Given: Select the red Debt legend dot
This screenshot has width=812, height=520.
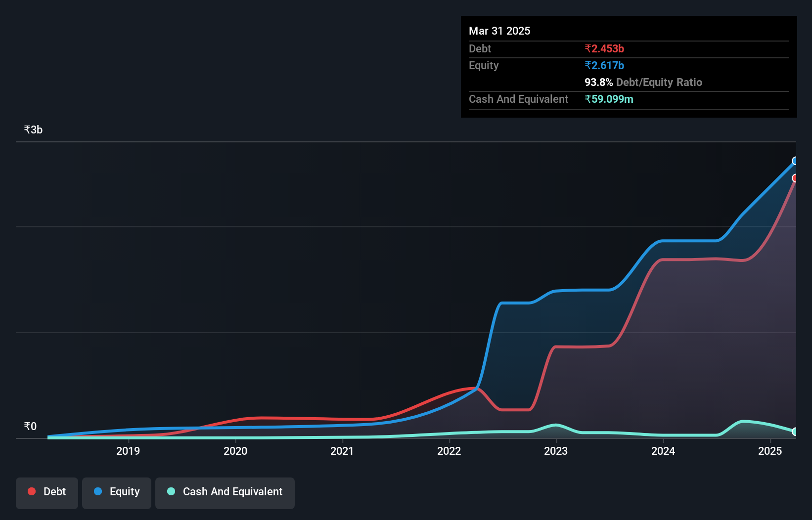Looking at the screenshot, I should point(31,491).
